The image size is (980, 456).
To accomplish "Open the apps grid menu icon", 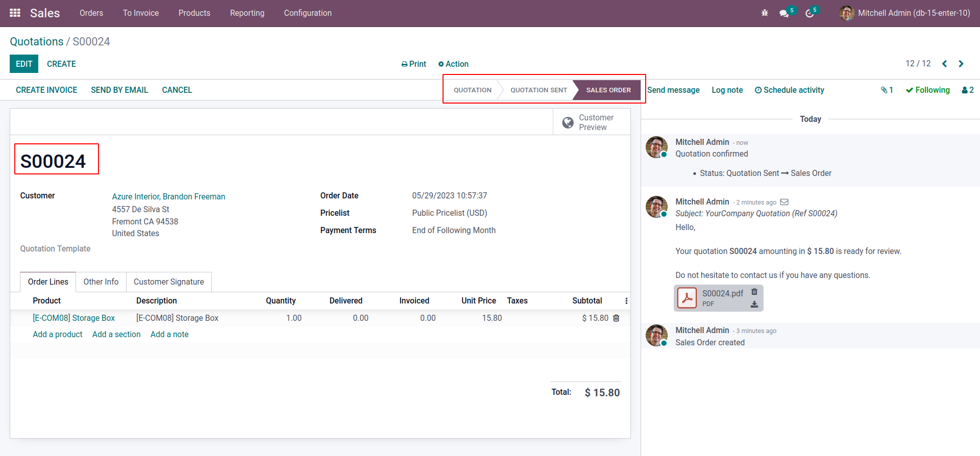I will point(15,13).
